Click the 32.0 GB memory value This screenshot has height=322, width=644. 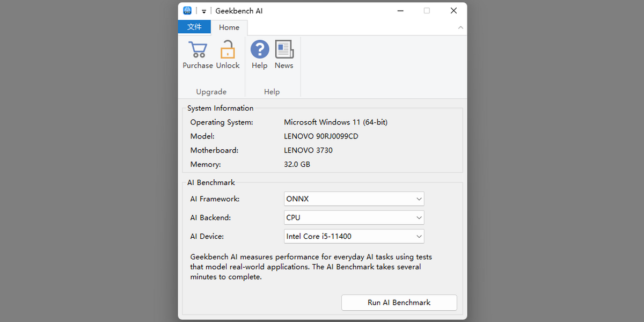tap(297, 164)
